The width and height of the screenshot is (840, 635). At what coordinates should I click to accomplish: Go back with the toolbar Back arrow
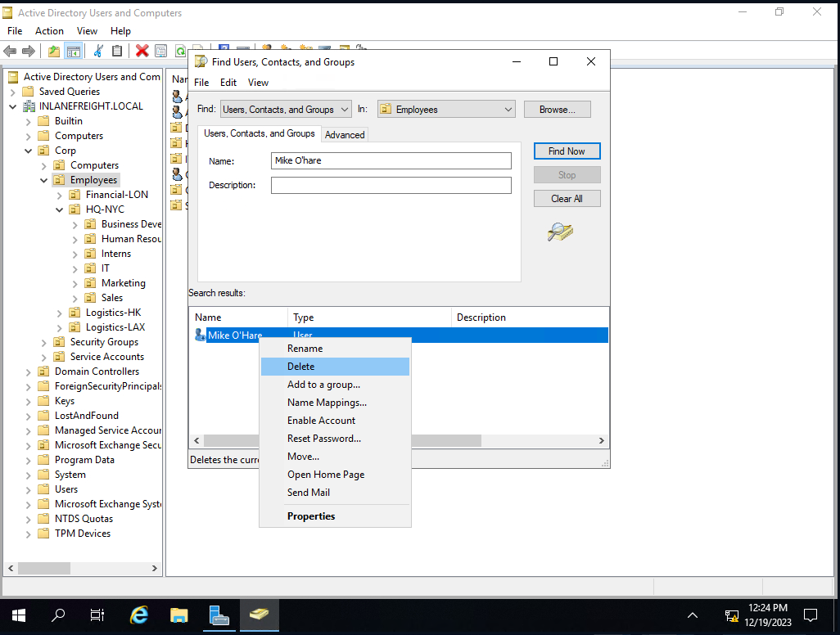tap(10, 51)
